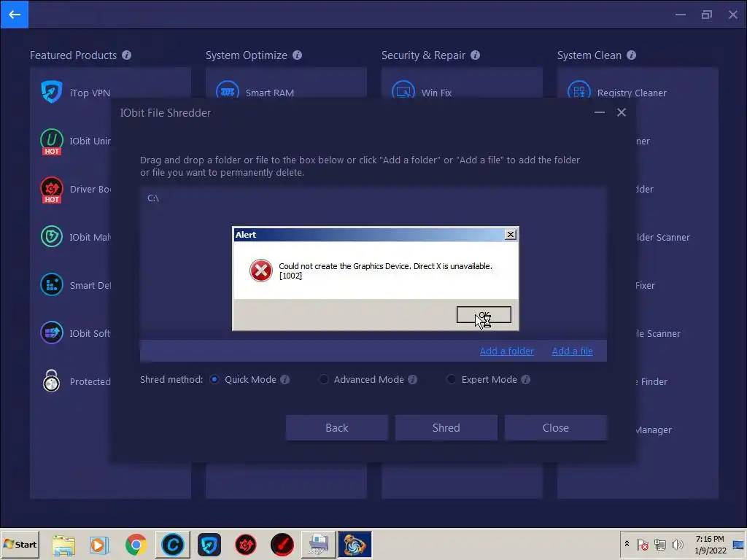The height and width of the screenshot is (560, 747).
Task: Open IObit Malware Fighter icon
Action: (52, 237)
